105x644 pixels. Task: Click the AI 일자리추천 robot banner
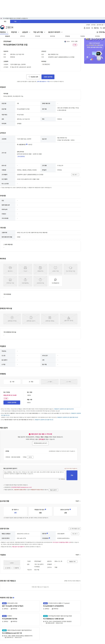click(x=94, y=51)
